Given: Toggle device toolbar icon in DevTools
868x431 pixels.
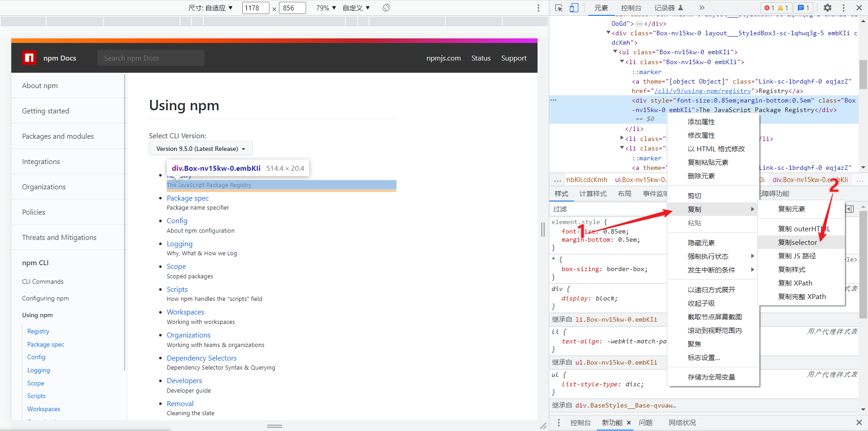Looking at the screenshot, I should (x=574, y=8).
